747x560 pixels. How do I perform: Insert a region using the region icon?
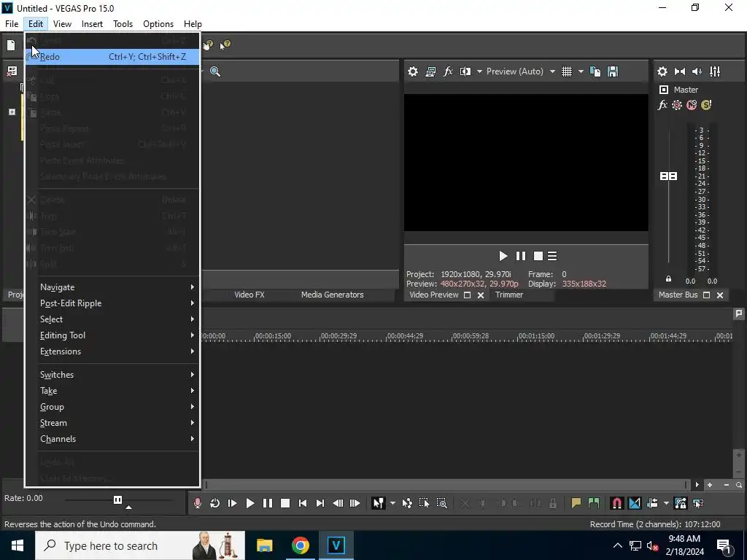click(x=594, y=503)
